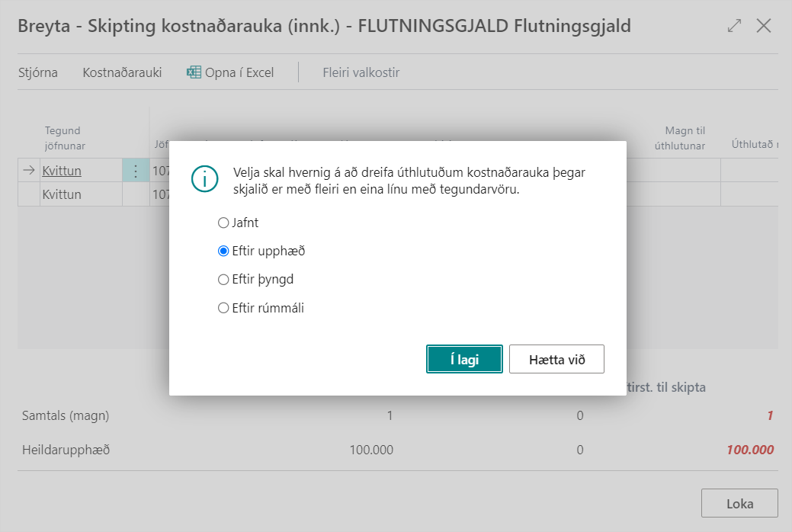Select the second Kvittun row cell
The width and height of the screenshot is (792, 532).
pyautogui.click(x=62, y=194)
